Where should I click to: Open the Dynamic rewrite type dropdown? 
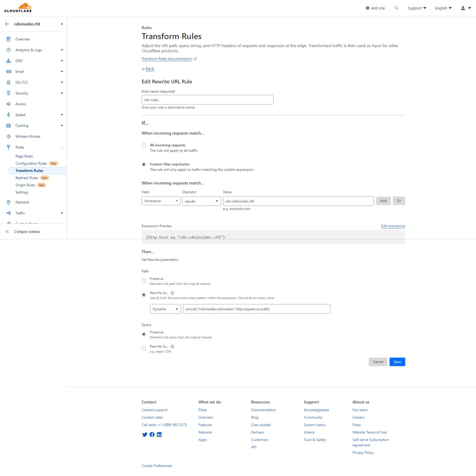coord(165,309)
